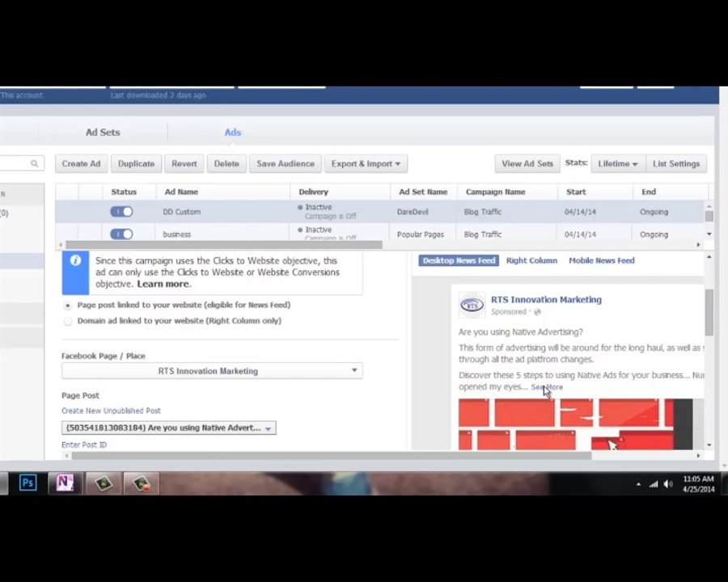
Task: Open the Page Post selection dropdown
Action: [x=168, y=428]
